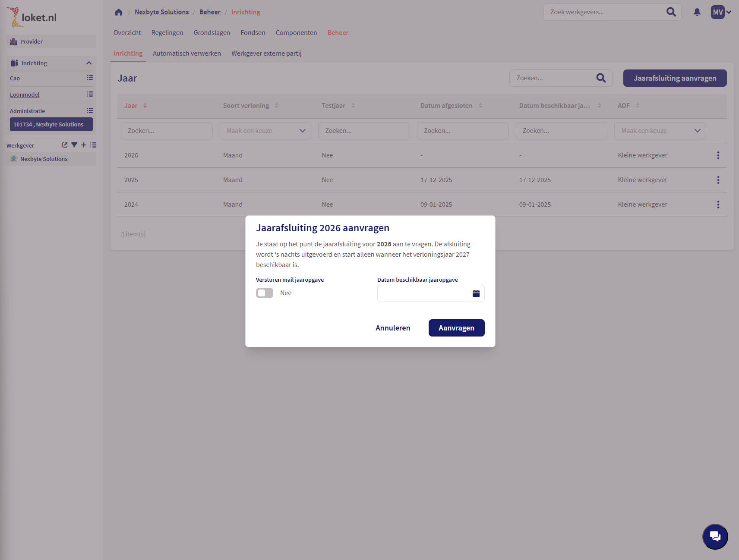Toggle Versturen mail jaaropgave switch
Screen dimensions: 739x560
coord(265,293)
